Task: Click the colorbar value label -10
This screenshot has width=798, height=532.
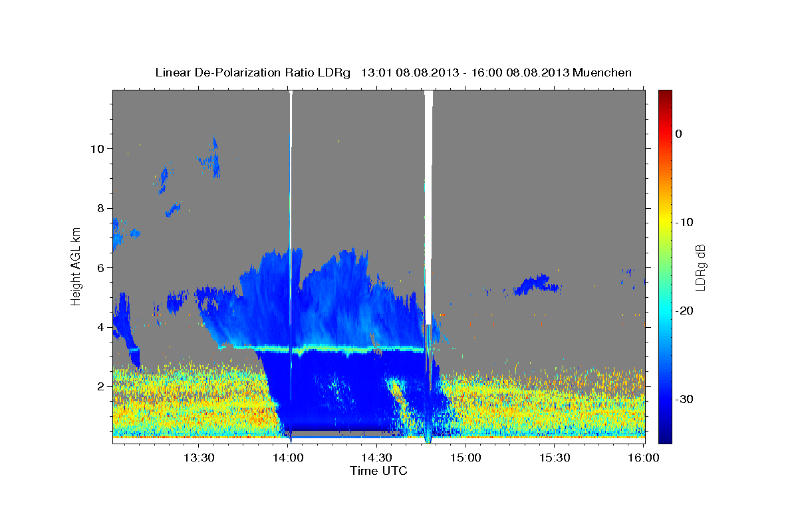Action: click(x=684, y=222)
